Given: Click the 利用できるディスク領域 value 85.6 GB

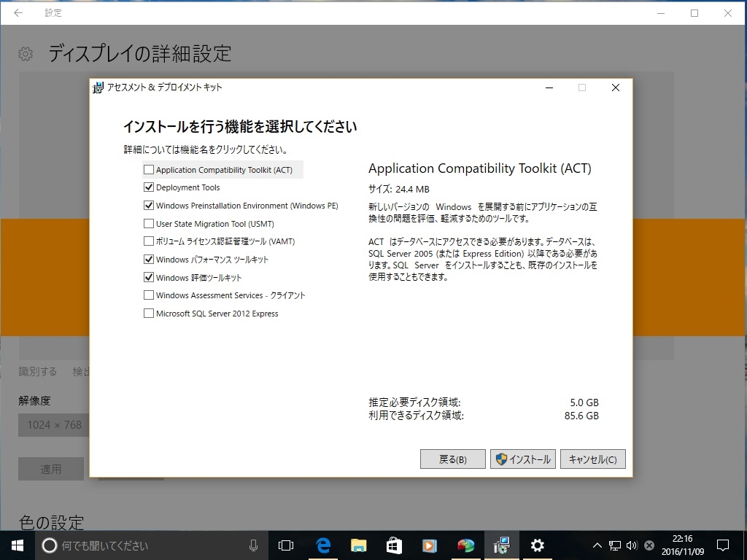Looking at the screenshot, I should pos(581,416).
